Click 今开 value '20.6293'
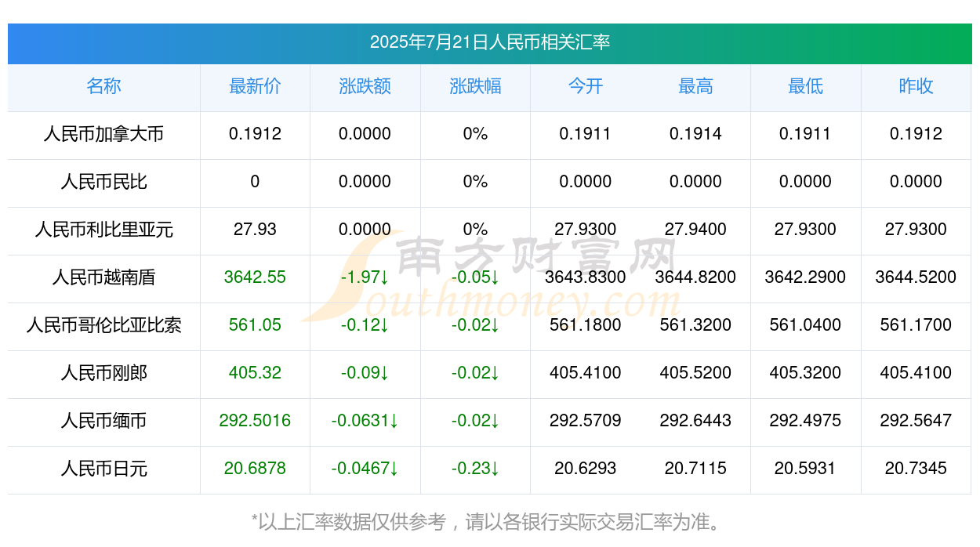Image resolution: width=980 pixels, height=547 pixels. pos(586,469)
